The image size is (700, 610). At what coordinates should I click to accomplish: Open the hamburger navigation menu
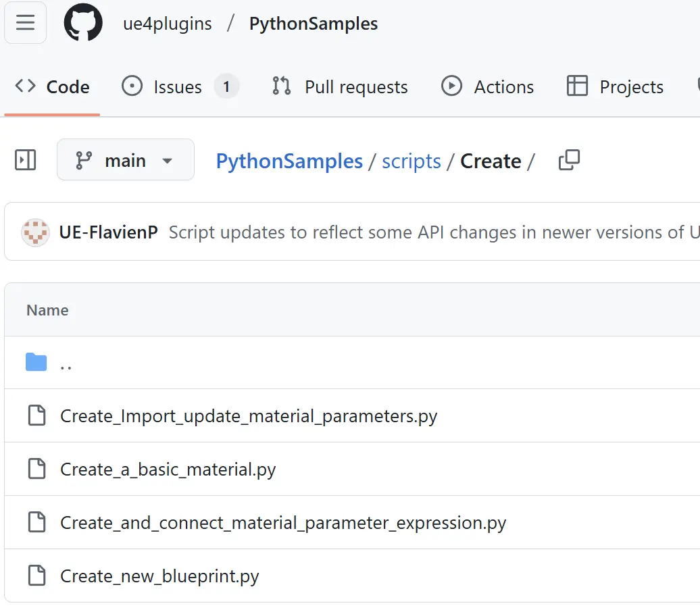[25, 24]
